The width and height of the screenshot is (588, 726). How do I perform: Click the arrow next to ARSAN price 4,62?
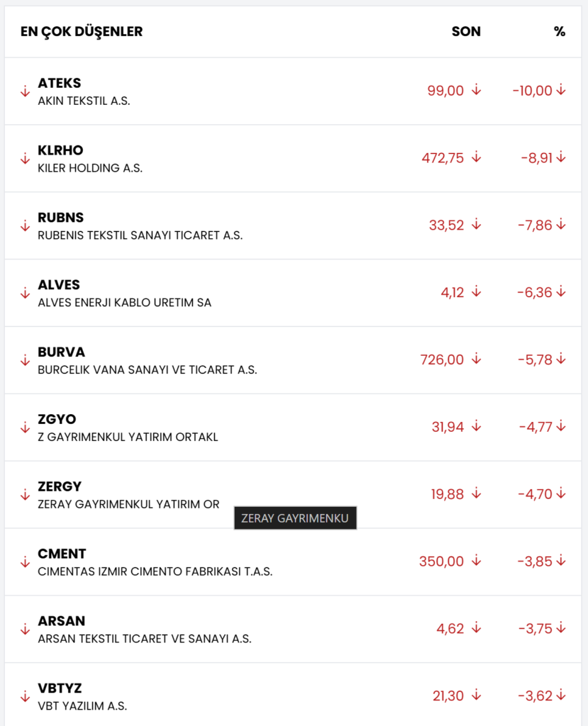click(477, 628)
